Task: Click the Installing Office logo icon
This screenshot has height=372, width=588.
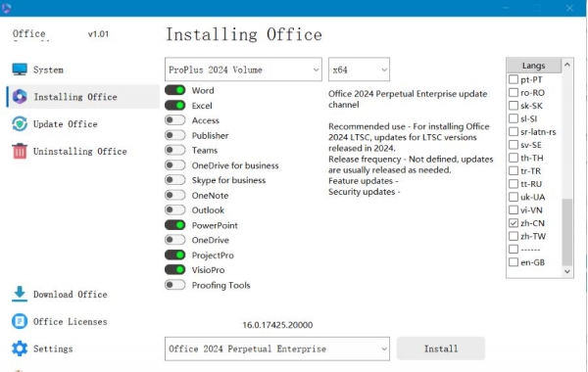Action: click(x=20, y=97)
